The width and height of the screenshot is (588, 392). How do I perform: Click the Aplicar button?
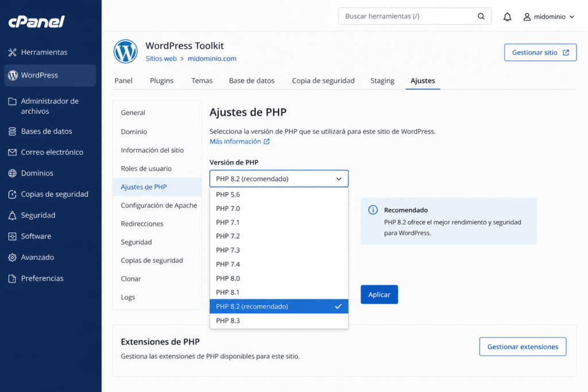click(x=379, y=294)
